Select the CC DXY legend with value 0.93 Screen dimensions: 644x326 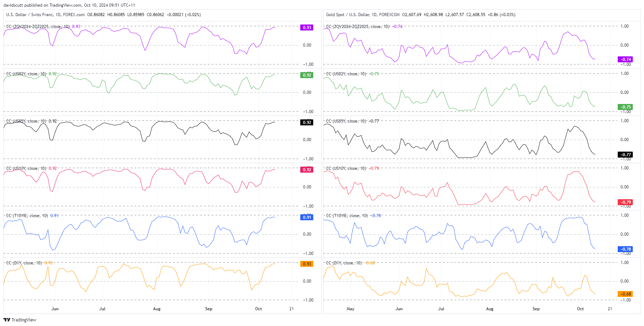tap(29, 263)
